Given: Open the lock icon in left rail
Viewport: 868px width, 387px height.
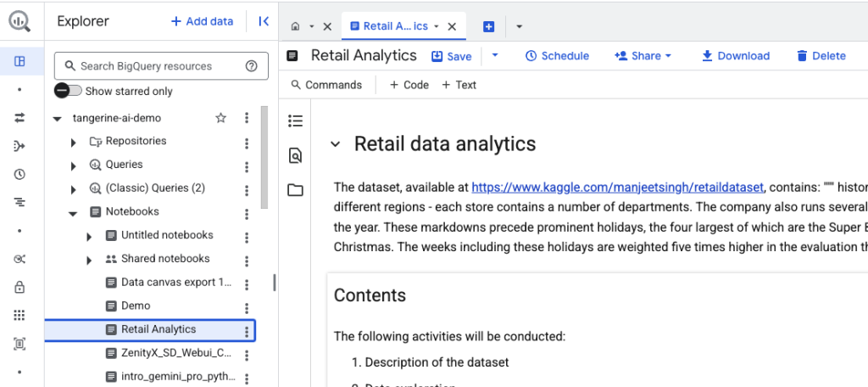Looking at the screenshot, I should click(x=19, y=287).
